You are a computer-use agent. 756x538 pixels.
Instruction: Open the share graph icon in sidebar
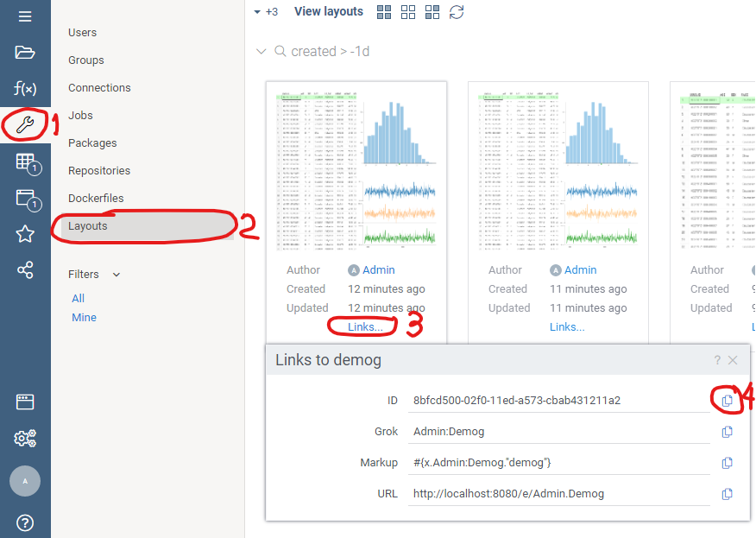click(24, 269)
